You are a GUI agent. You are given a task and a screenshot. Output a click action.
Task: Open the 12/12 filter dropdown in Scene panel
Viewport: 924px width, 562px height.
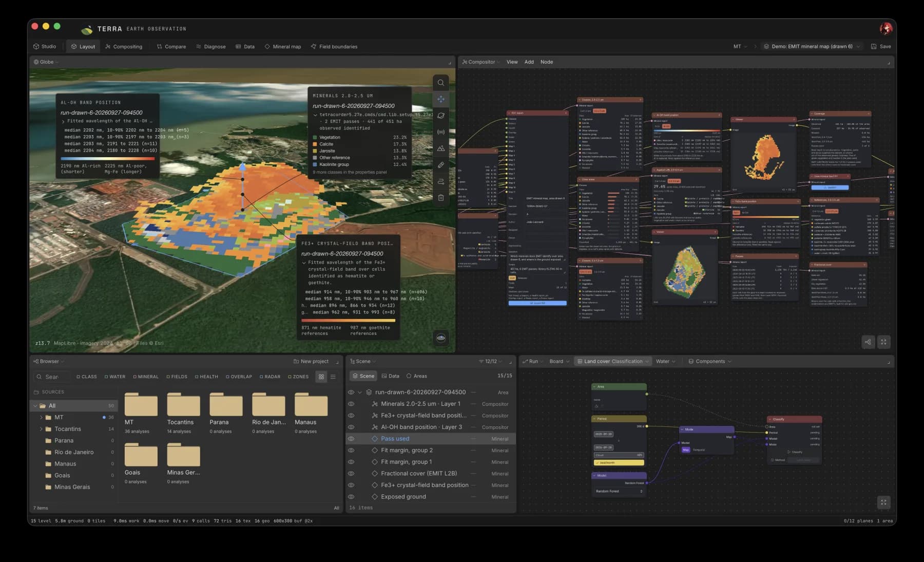[490, 361]
